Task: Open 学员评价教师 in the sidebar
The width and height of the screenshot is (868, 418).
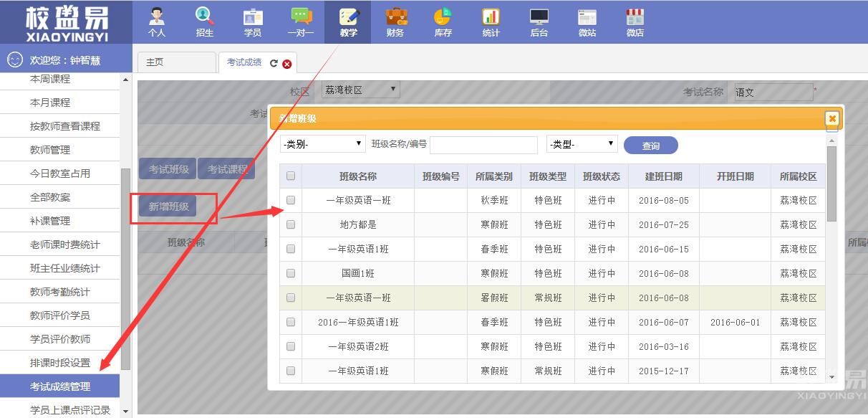Action: 60,339
